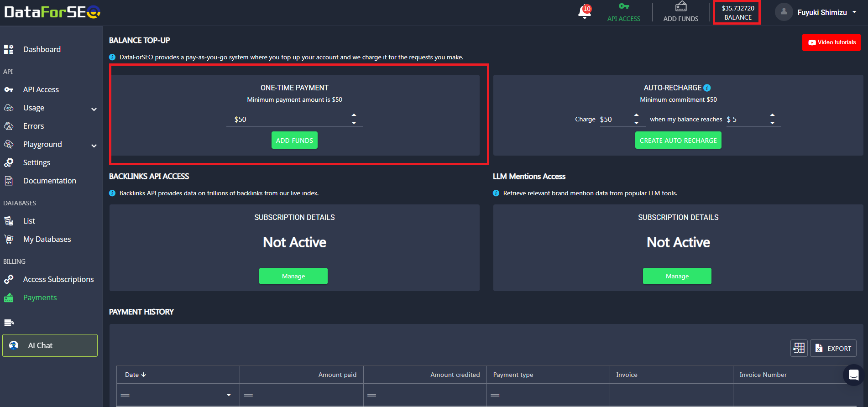Screen dimensions: 868x407
Task: Open the Amount credited filter operator menu
Action: coord(372,395)
